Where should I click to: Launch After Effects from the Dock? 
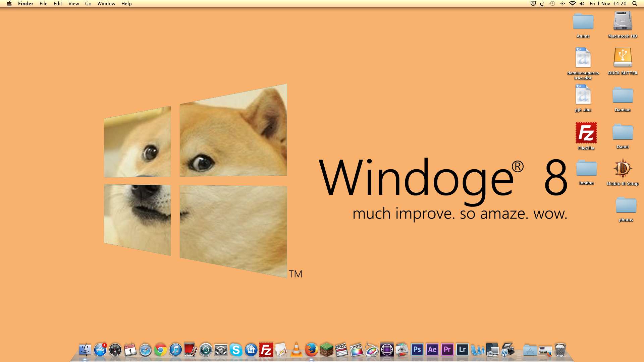(x=432, y=350)
